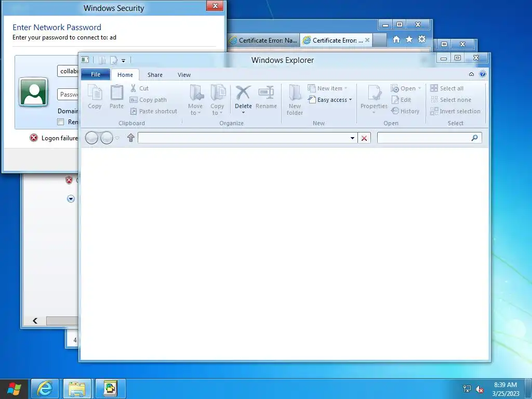This screenshot has width=532, height=399.
Task: Expand the Move to dropdown
Action: pos(195,113)
